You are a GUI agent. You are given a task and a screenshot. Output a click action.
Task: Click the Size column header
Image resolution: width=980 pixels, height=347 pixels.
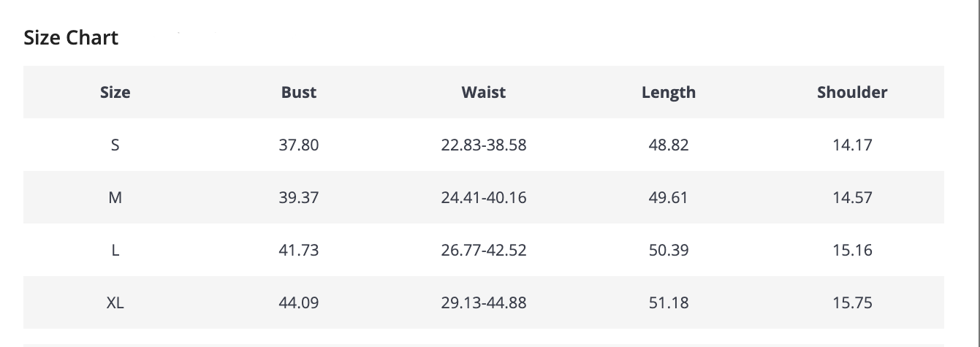click(115, 92)
